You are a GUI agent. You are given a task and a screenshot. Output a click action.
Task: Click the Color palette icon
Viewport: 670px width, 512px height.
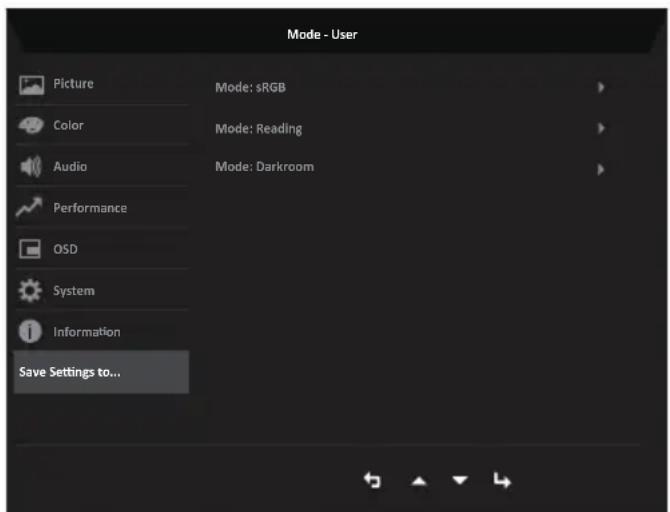(31, 125)
